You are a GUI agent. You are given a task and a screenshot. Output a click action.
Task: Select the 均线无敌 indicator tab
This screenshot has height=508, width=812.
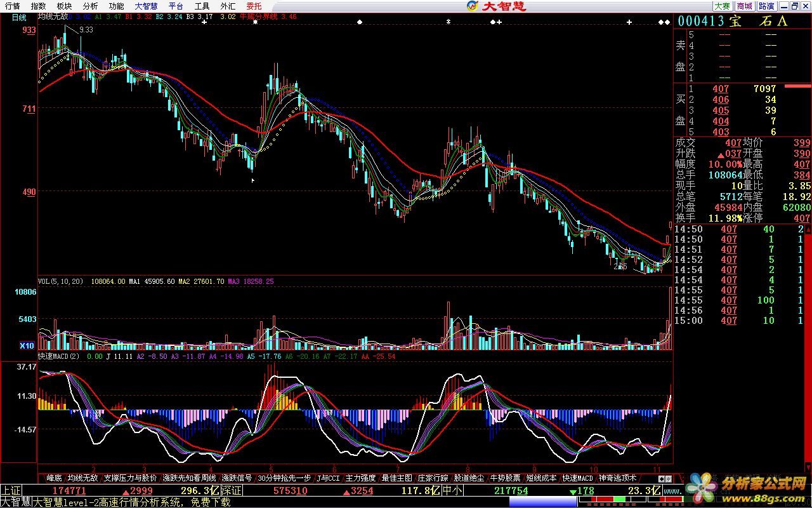[x=83, y=478]
